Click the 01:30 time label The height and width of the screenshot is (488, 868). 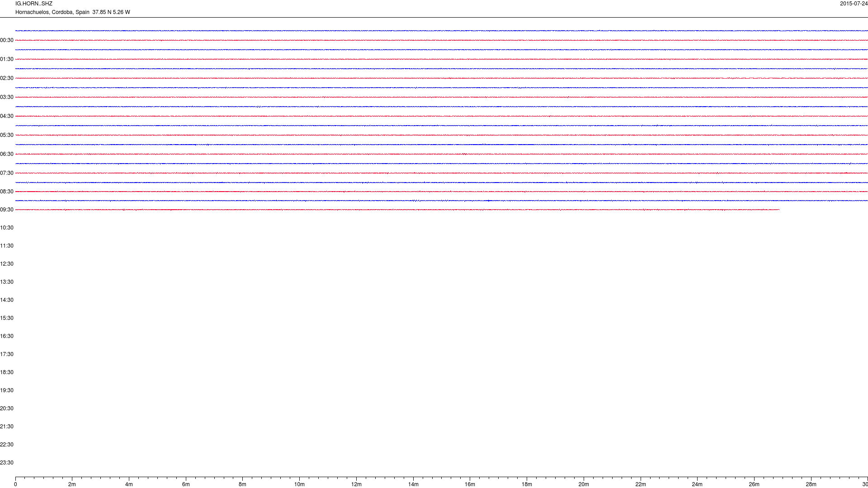click(x=7, y=59)
